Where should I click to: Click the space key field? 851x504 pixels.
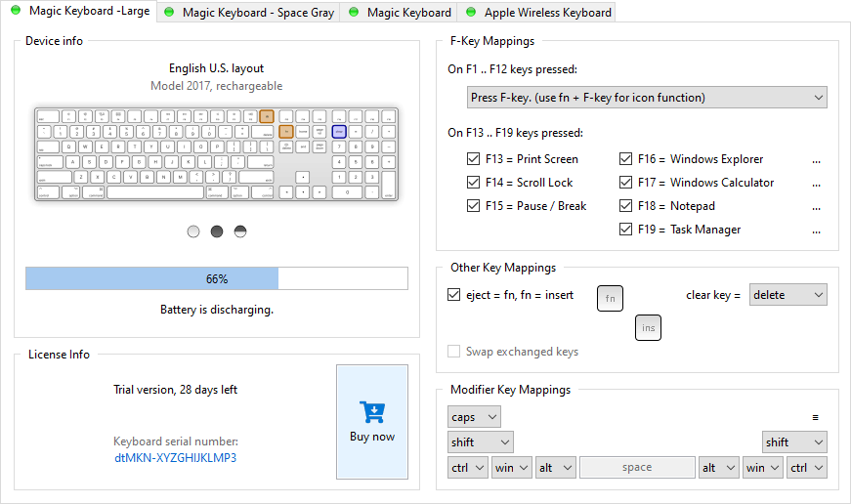(x=637, y=467)
